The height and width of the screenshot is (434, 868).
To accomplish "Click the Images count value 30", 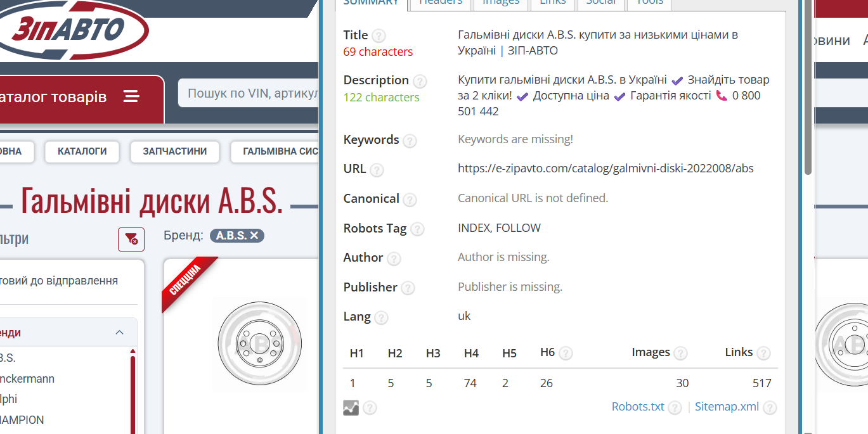I will (682, 383).
